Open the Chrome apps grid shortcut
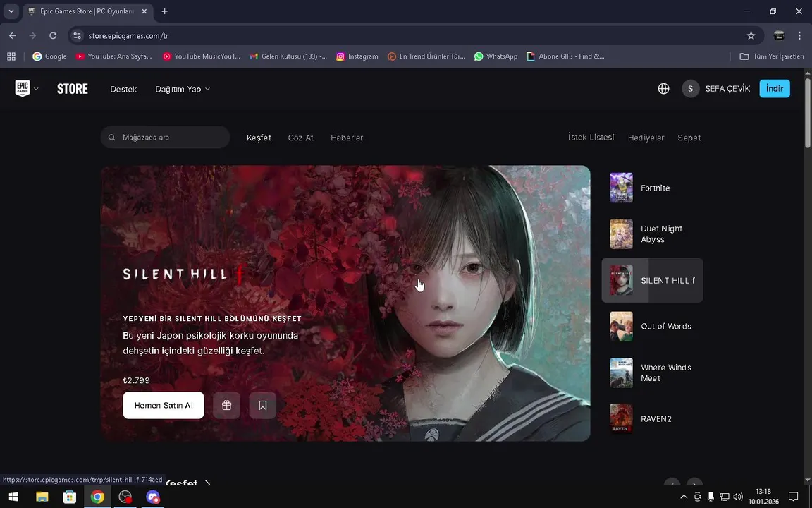Viewport: 812px width, 508px height. (x=11, y=56)
